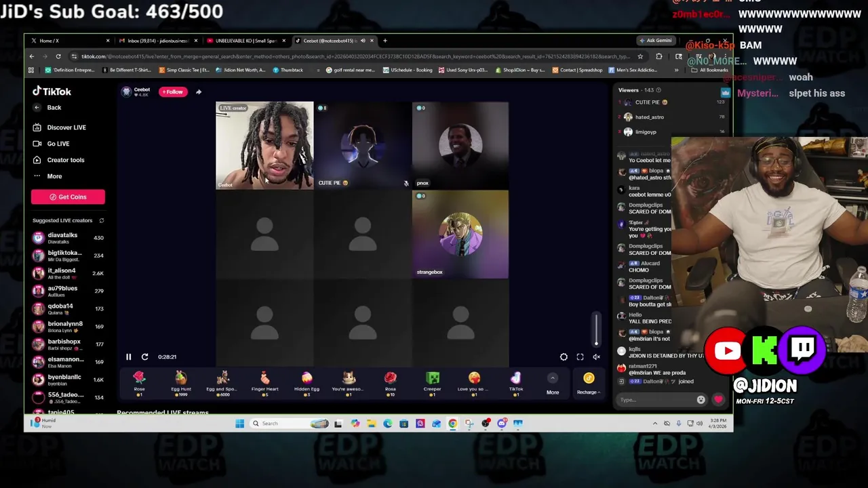
Task: Open the live player settings gear
Action: 564,357
